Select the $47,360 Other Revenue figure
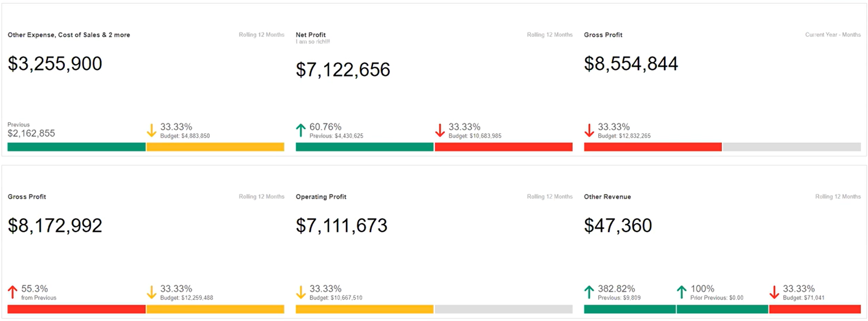Image resolution: width=868 pixels, height=321 pixels. pyautogui.click(x=618, y=225)
